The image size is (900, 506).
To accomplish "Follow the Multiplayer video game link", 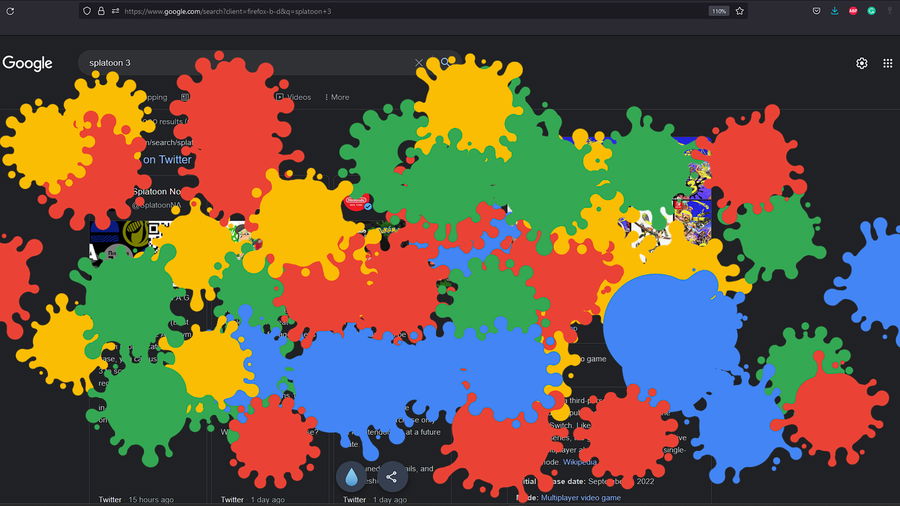I will tap(580, 497).
